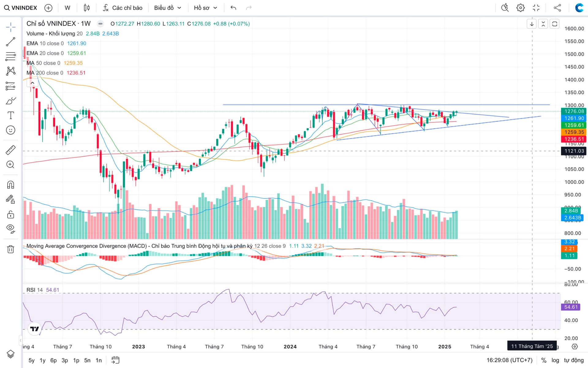Open the Biểu đồ dropdown
Image resolution: width=588 pixels, height=368 pixels.
coord(168,8)
